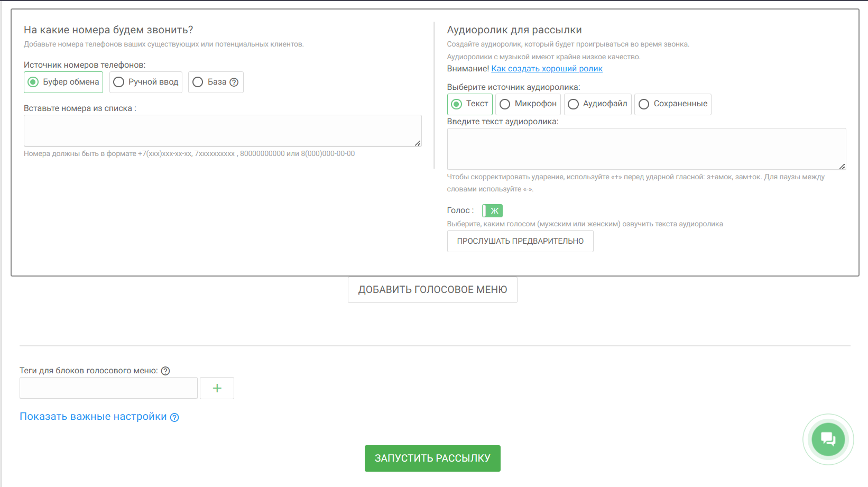Expand Показать важные настройки section
The image size is (868, 487).
pyautogui.click(x=93, y=417)
